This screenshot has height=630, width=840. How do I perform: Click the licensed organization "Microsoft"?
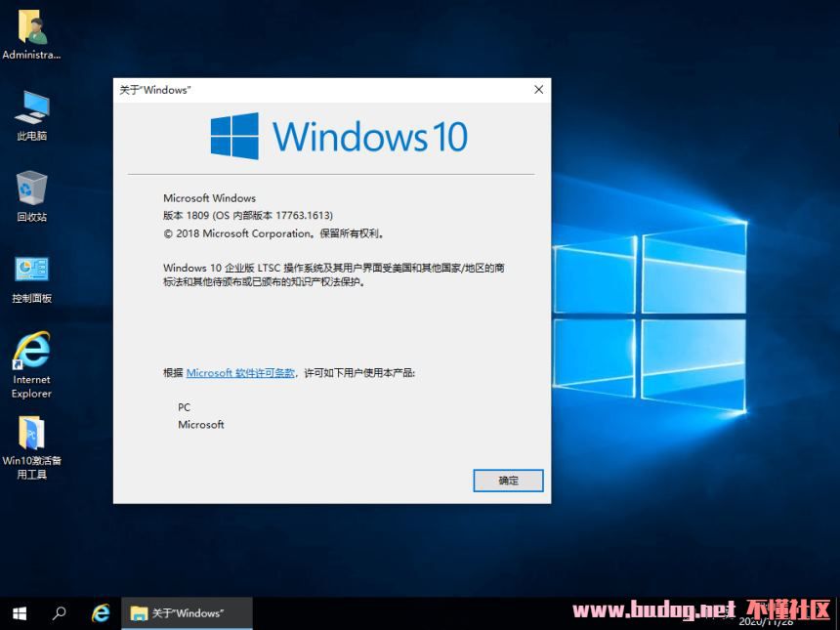[201, 424]
